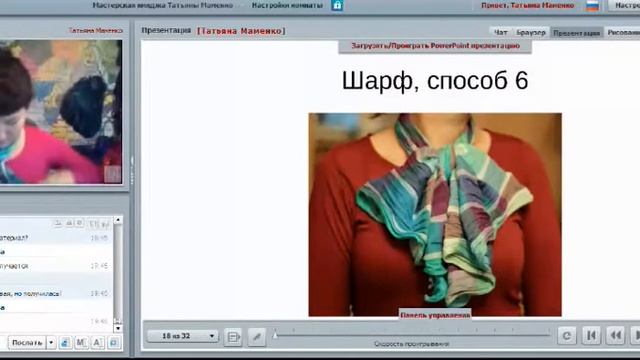Switch to the Рисование tab
The width and height of the screenshot is (640, 360).
click(623, 32)
